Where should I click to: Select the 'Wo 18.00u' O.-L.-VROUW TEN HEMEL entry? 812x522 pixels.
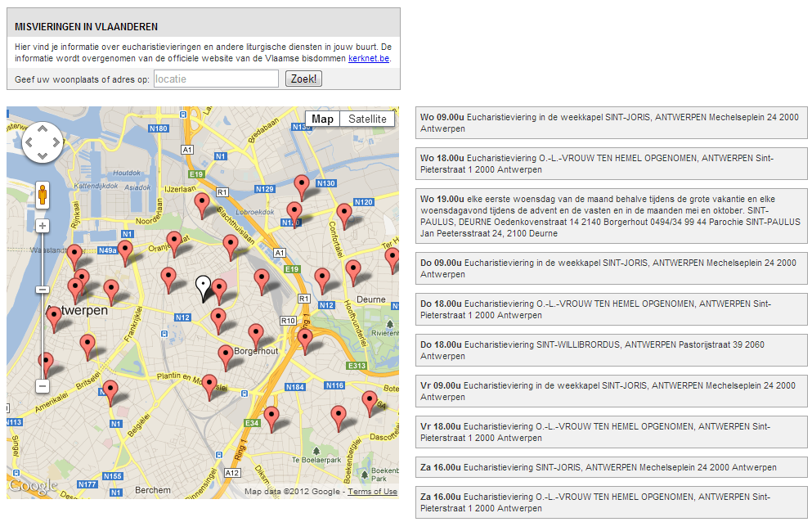[x=611, y=164]
